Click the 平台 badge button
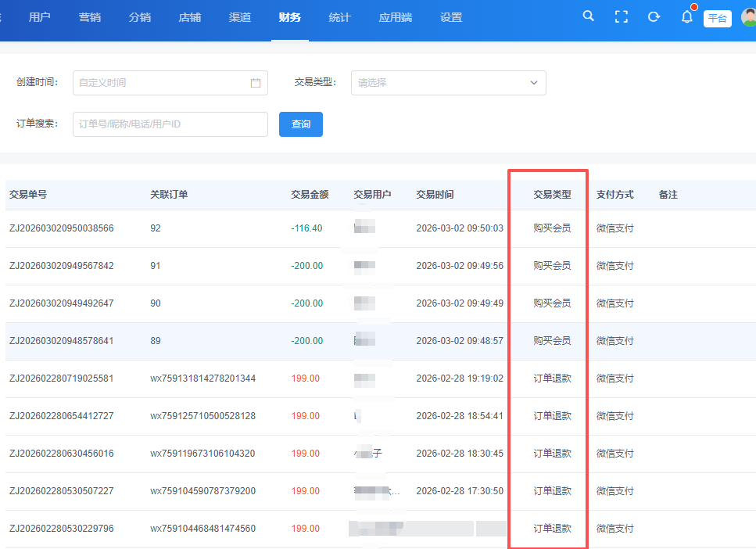 [x=717, y=19]
